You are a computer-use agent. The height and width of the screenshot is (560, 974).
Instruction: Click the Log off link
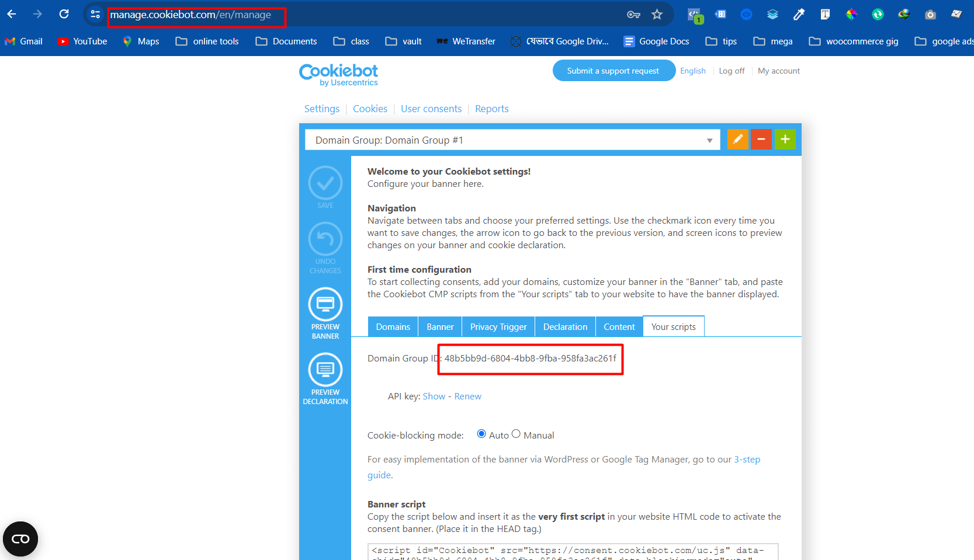coord(732,71)
